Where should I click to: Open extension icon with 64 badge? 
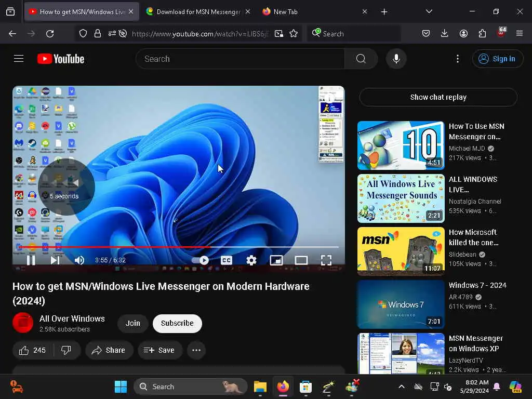(501, 33)
